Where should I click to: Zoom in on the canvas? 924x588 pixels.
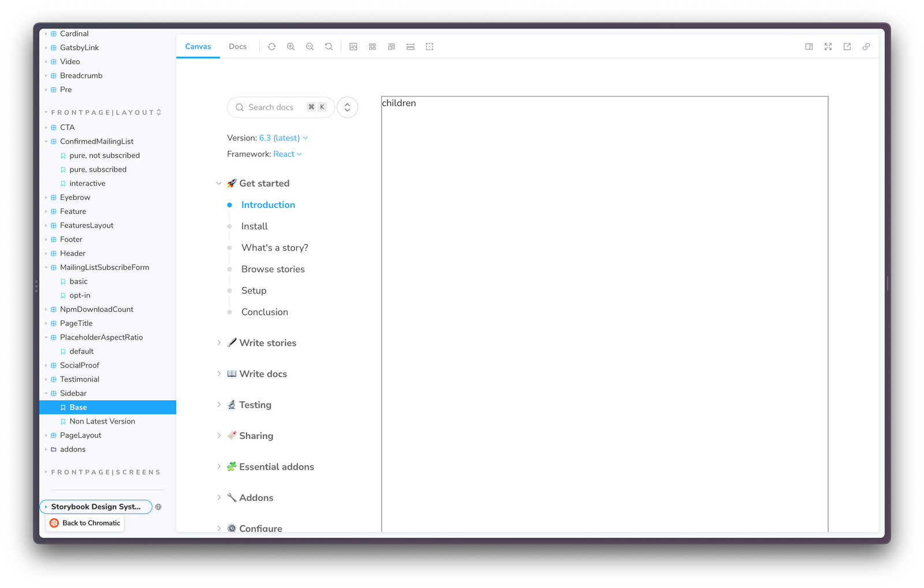click(x=290, y=46)
